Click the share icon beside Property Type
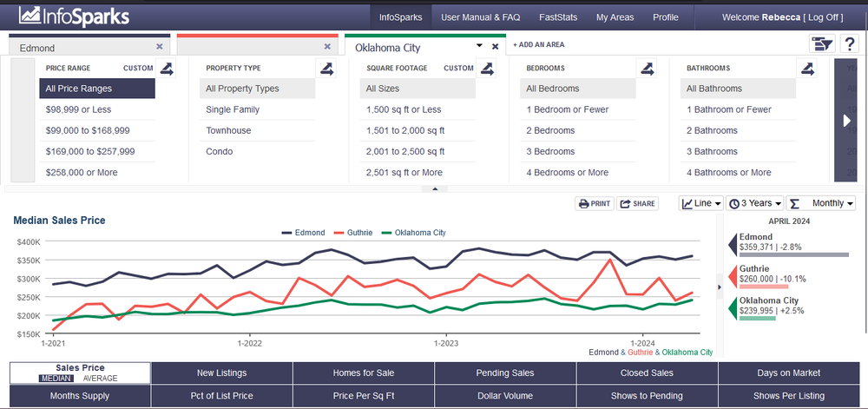Image resolution: width=868 pixels, height=409 pixels. (x=326, y=68)
